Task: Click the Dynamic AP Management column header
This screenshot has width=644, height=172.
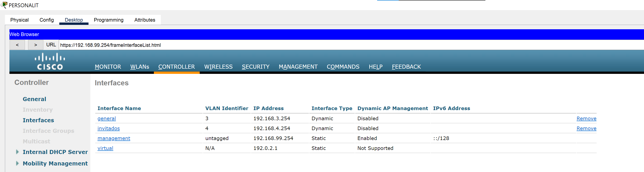Action: click(x=392, y=108)
